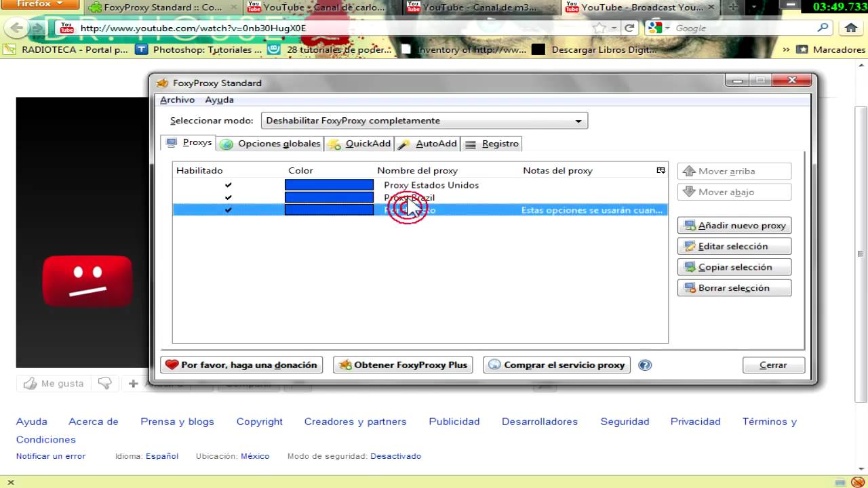Click the YouTube sad face error image
This screenshot has width=868, height=488.
tap(87, 280)
